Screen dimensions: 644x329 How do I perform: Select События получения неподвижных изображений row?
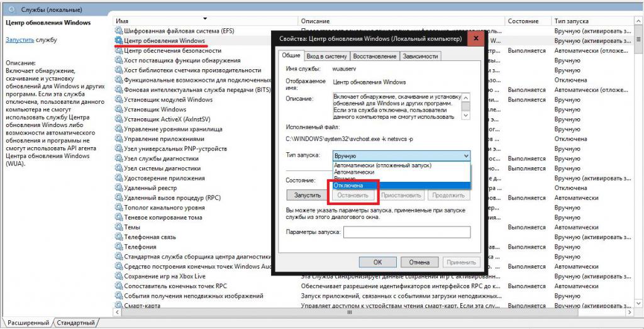pyautogui.click(x=373, y=296)
